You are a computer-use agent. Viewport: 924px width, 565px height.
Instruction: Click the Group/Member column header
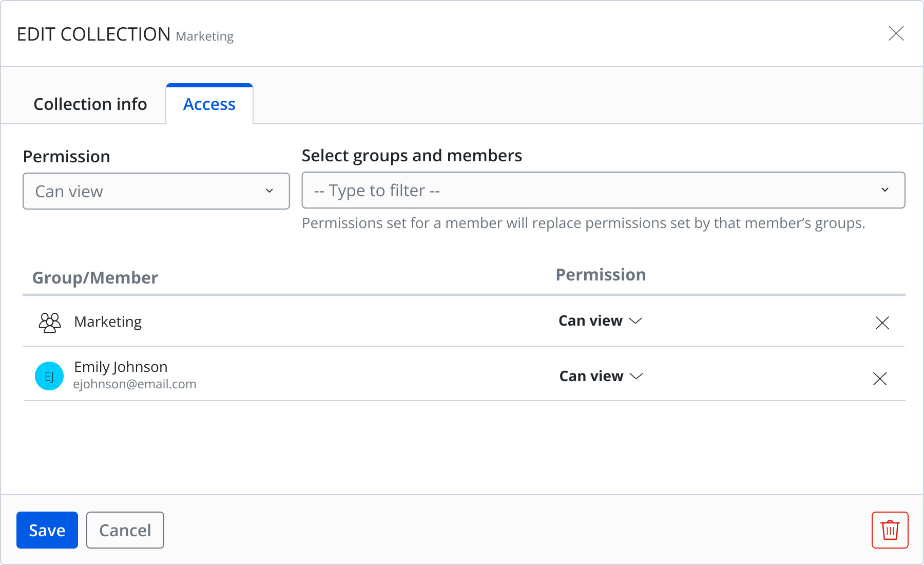(95, 277)
